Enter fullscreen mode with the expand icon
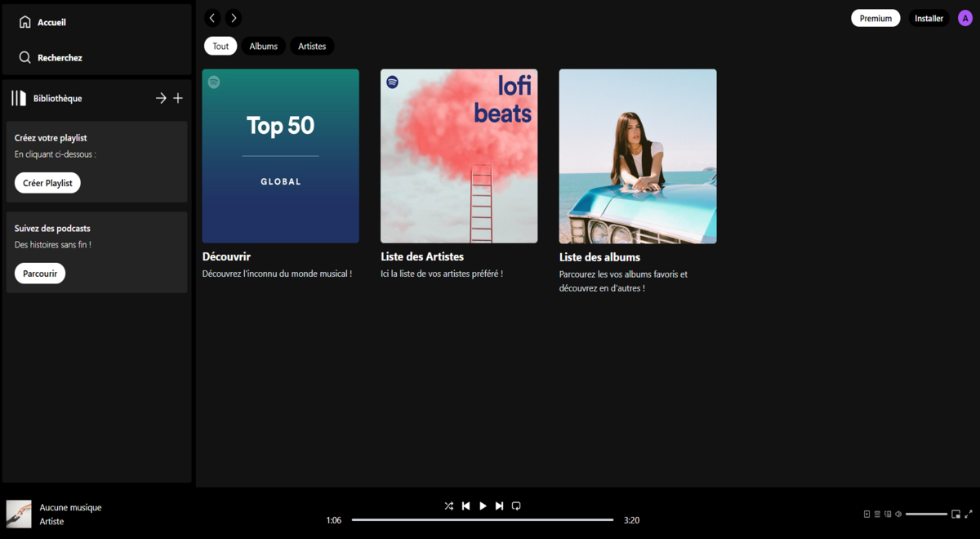The width and height of the screenshot is (980, 539). pos(969,514)
